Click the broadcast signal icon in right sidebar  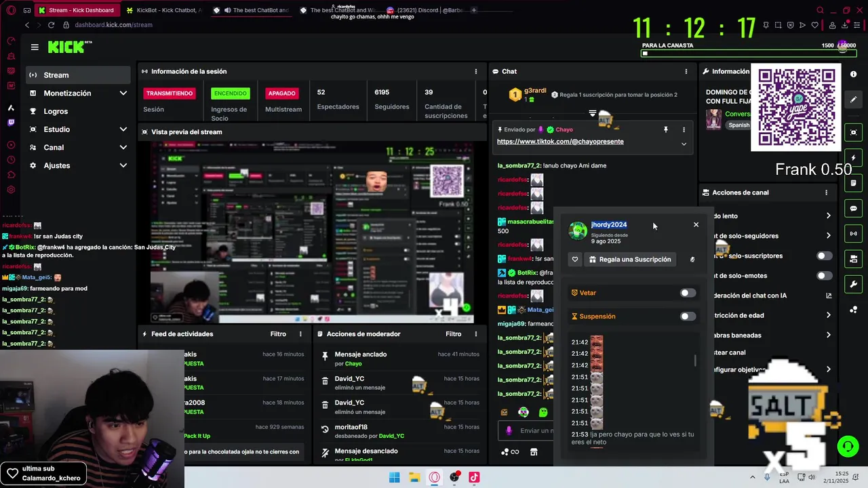pos(853,234)
